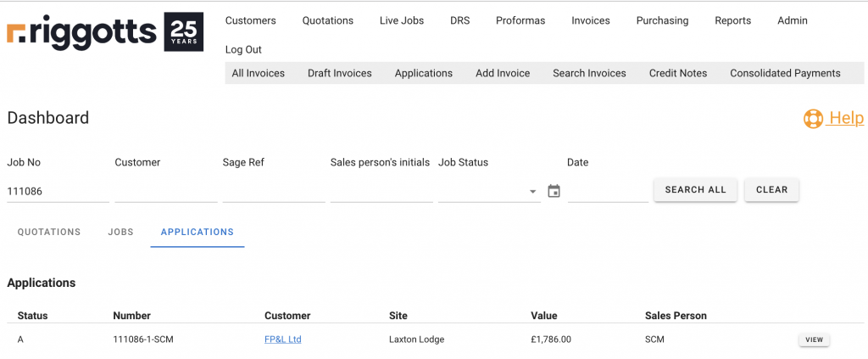Click the Riggotts 25 Years logo
Viewport: 868px width, 359px height.
105,32
